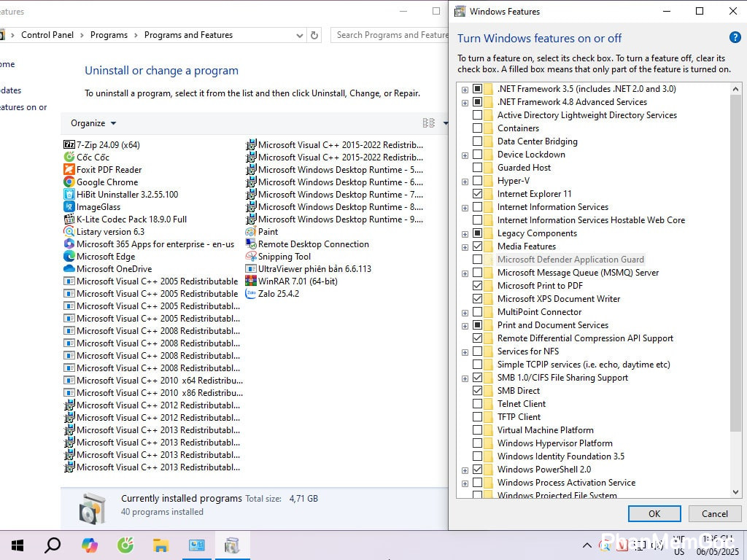Click the 7-Zip program icon
The width and height of the screenshot is (747, 560).
(x=69, y=145)
